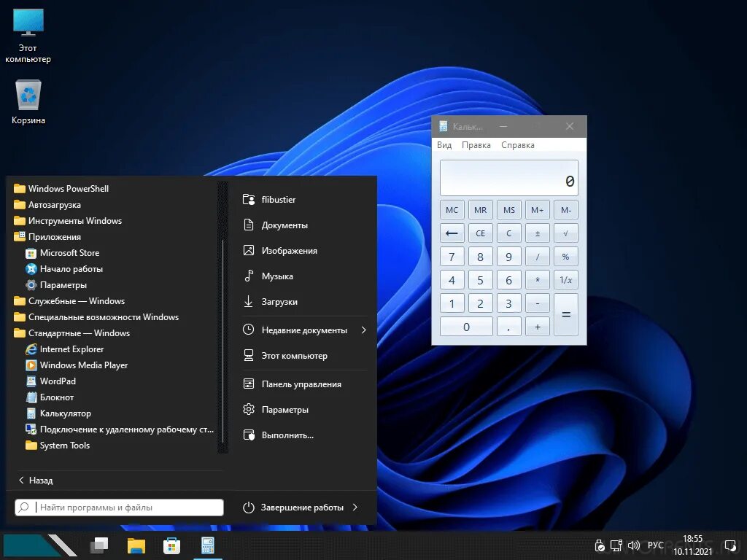Click Выполнить... in the Start menu

coord(287,435)
